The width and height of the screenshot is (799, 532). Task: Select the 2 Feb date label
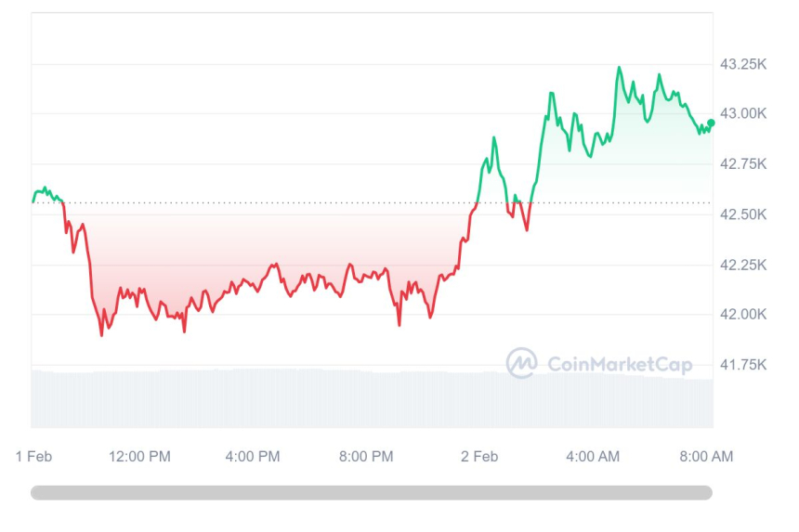(x=479, y=456)
